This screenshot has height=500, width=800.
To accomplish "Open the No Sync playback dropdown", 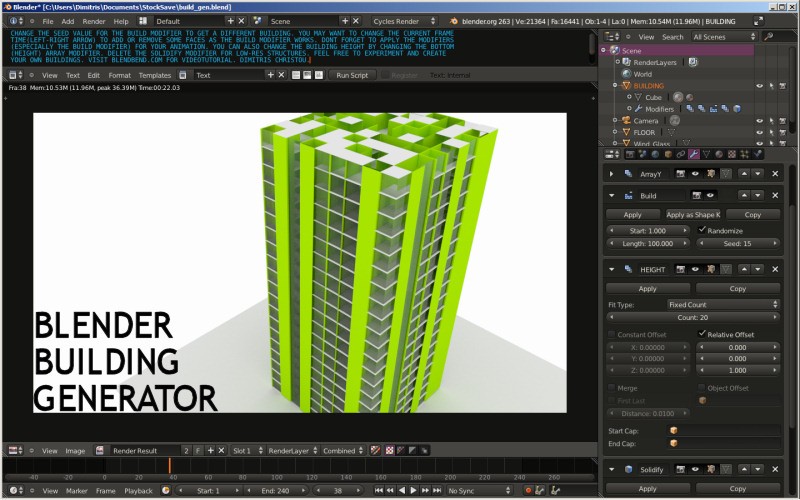I will [x=479, y=490].
